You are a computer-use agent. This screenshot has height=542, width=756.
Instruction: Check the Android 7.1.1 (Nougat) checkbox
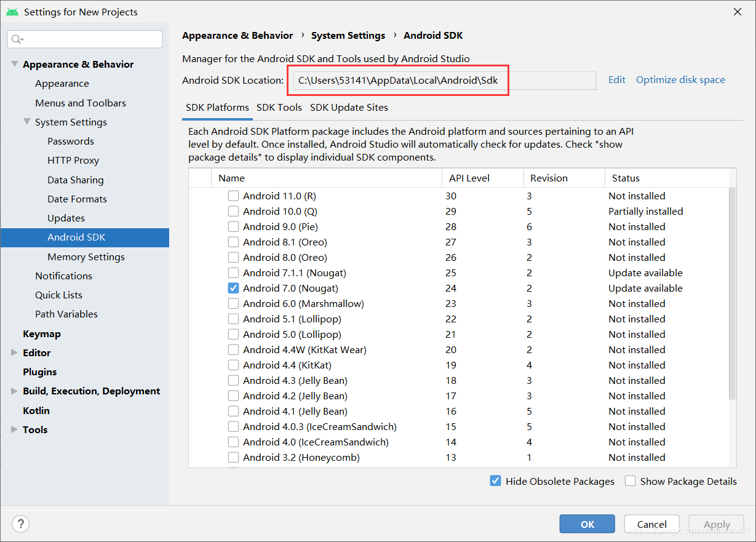(x=233, y=273)
